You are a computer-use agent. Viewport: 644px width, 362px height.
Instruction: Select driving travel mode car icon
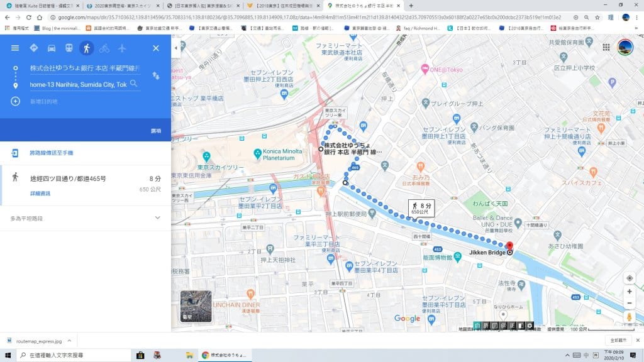click(x=52, y=48)
